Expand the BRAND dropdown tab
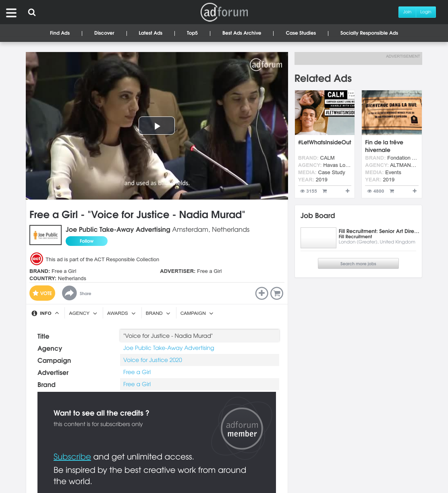This screenshot has height=493, width=448. [158, 313]
